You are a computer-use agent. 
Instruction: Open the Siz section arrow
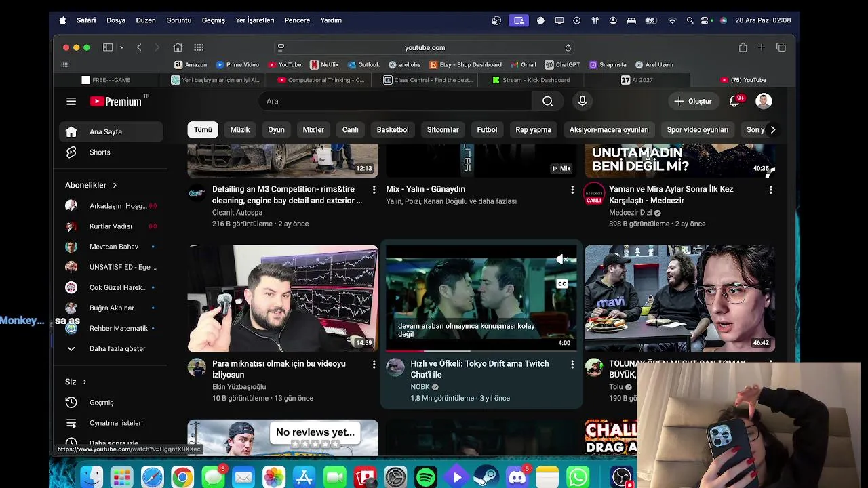(85, 382)
